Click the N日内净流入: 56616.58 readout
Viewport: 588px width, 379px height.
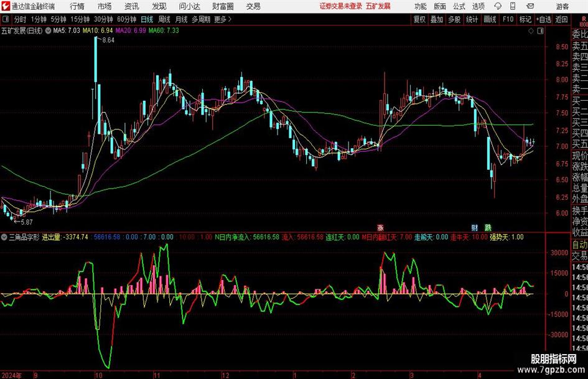[247, 237]
